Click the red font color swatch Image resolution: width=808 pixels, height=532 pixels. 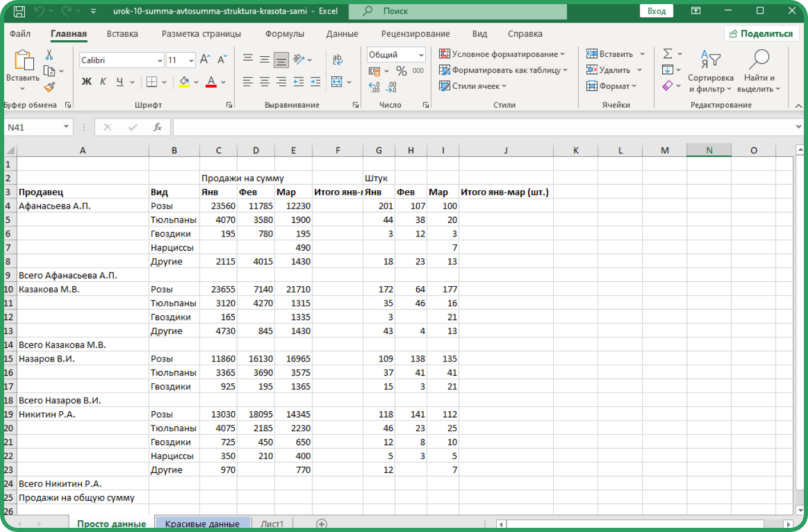(x=211, y=86)
